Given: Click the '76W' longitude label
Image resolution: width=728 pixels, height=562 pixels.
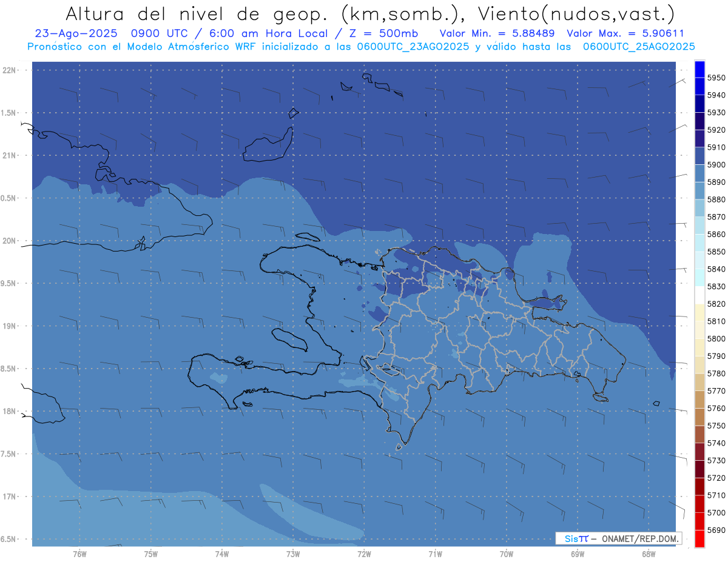Looking at the screenshot, I should point(79,554).
